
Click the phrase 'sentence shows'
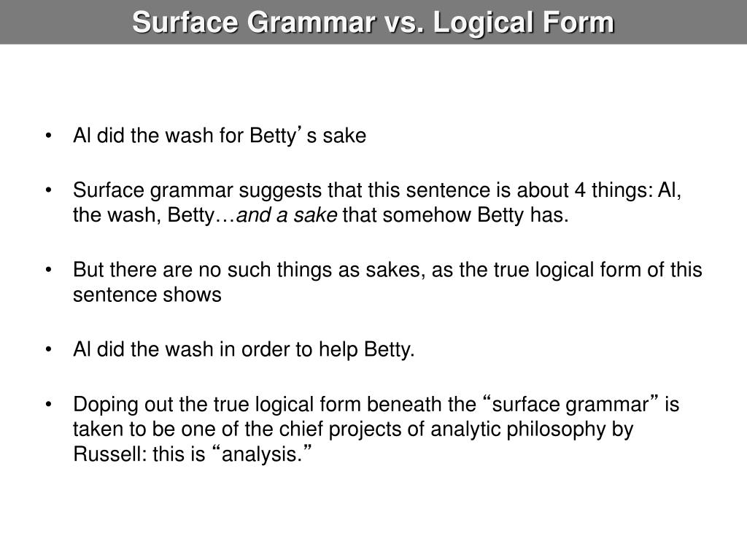point(147,295)
